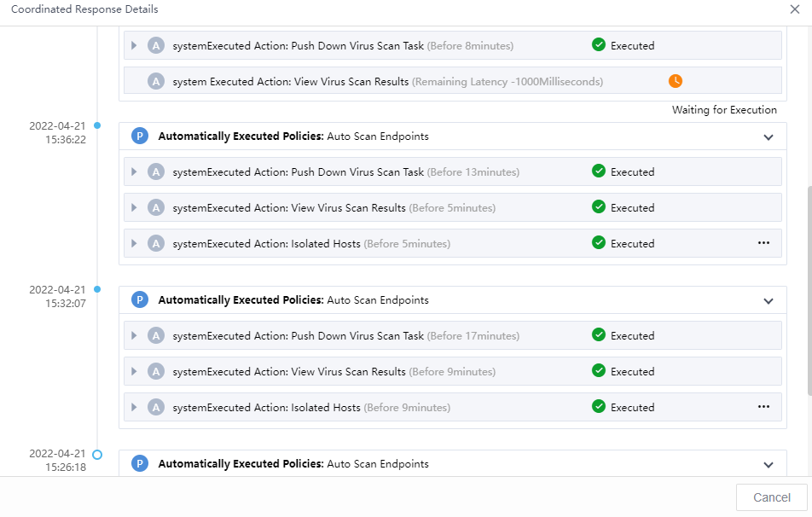The width and height of the screenshot is (812, 517).
Task: Open more options for Isolated Hosts (Before 9minutes)
Action: coord(763,407)
